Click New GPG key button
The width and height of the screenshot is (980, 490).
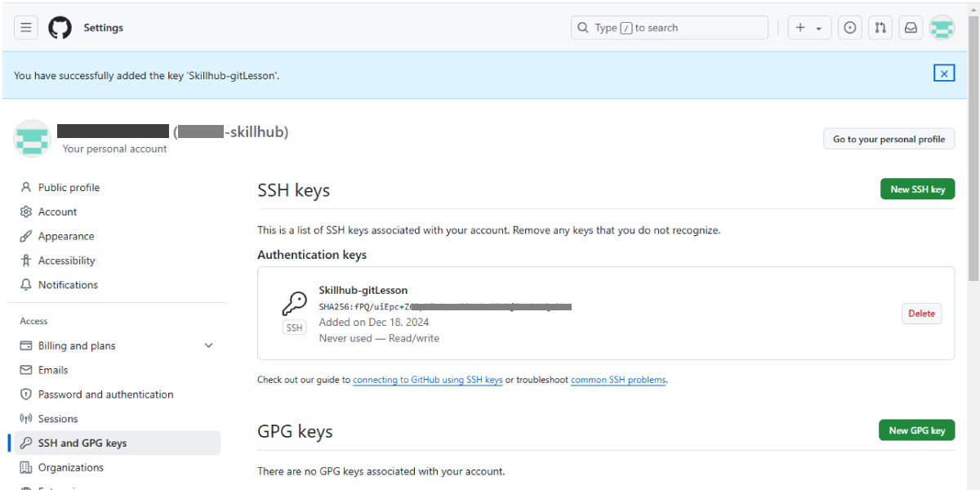click(916, 430)
